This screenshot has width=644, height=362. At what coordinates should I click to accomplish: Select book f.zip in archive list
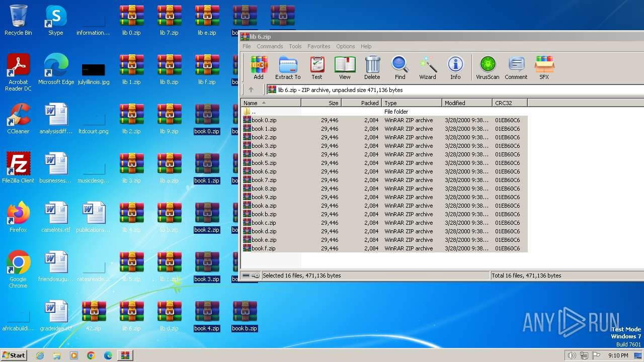[x=384, y=248]
